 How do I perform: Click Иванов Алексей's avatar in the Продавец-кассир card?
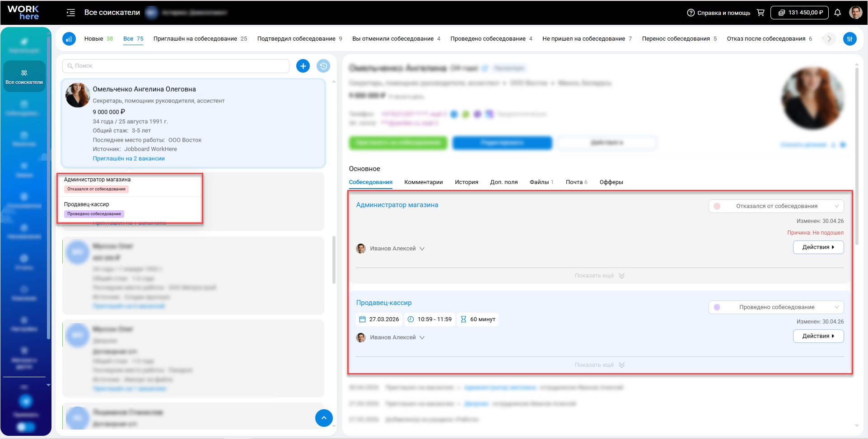(361, 337)
